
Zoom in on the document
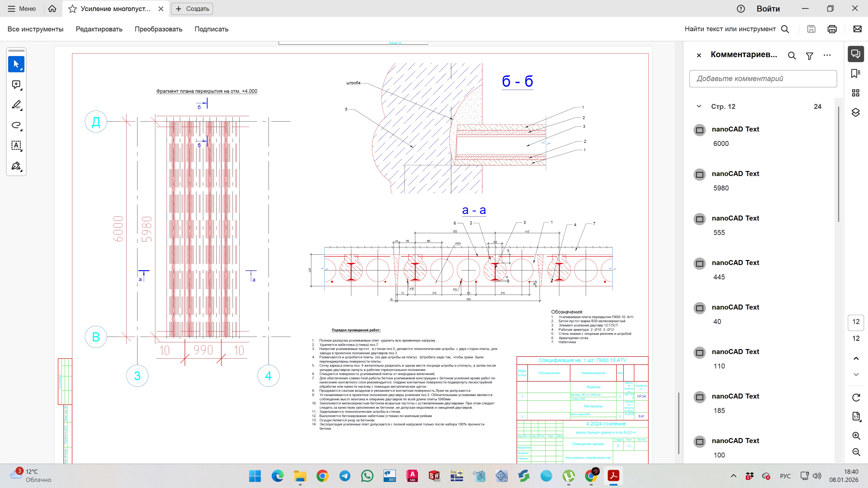pyautogui.click(x=856, y=436)
